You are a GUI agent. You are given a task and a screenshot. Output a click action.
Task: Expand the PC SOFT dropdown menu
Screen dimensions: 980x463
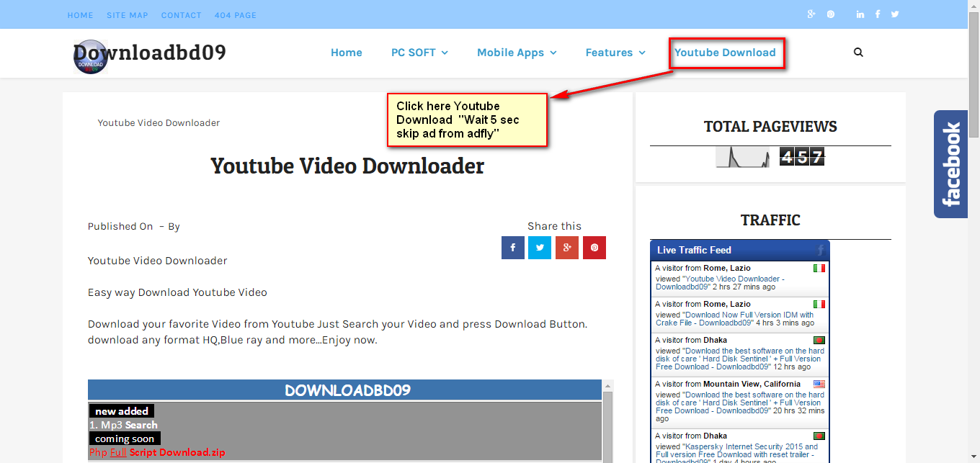[x=419, y=53]
